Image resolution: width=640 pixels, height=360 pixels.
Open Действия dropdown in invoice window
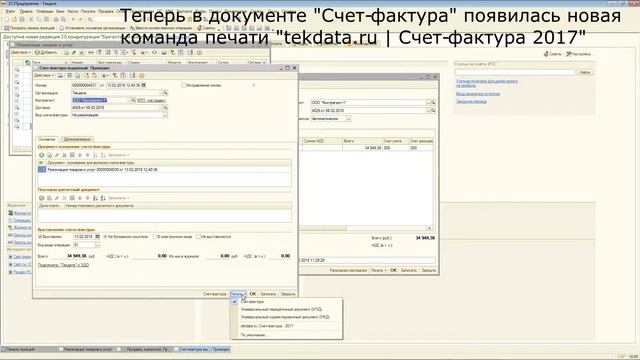pos(44,76)
